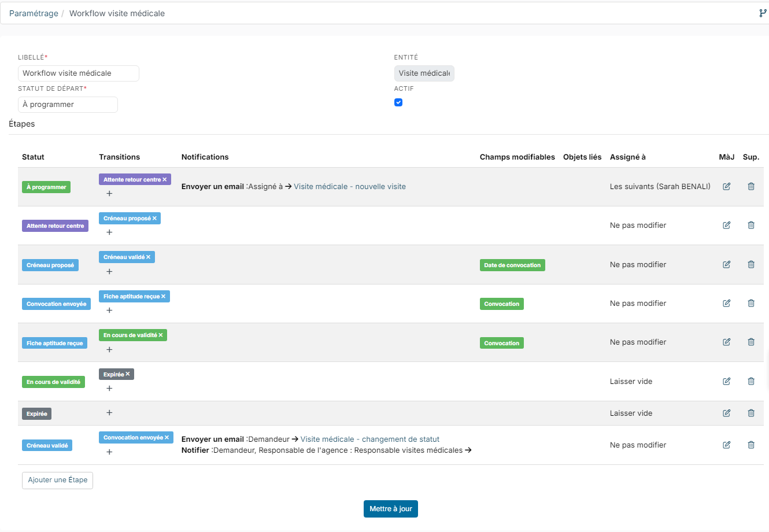769x532 pixels.
Task: Edit the Attente retour centre step
Action: point(727,225)
